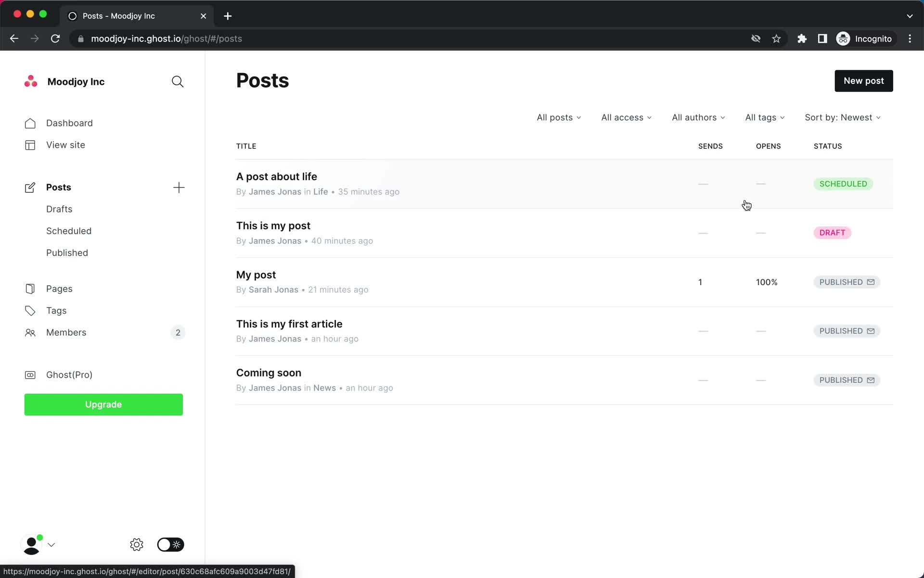Select Drafts under Posts
924x578 pixels.
pos(59,209)
